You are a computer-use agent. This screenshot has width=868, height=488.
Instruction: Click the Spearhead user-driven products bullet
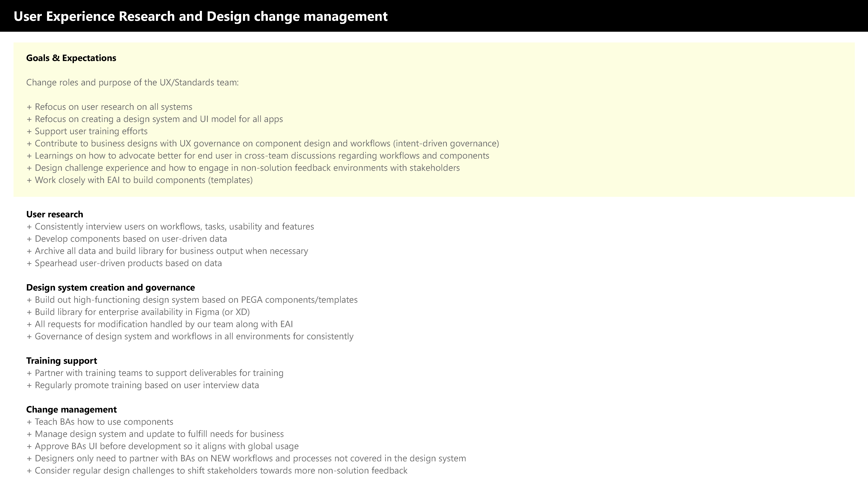[x=124, y=263]
